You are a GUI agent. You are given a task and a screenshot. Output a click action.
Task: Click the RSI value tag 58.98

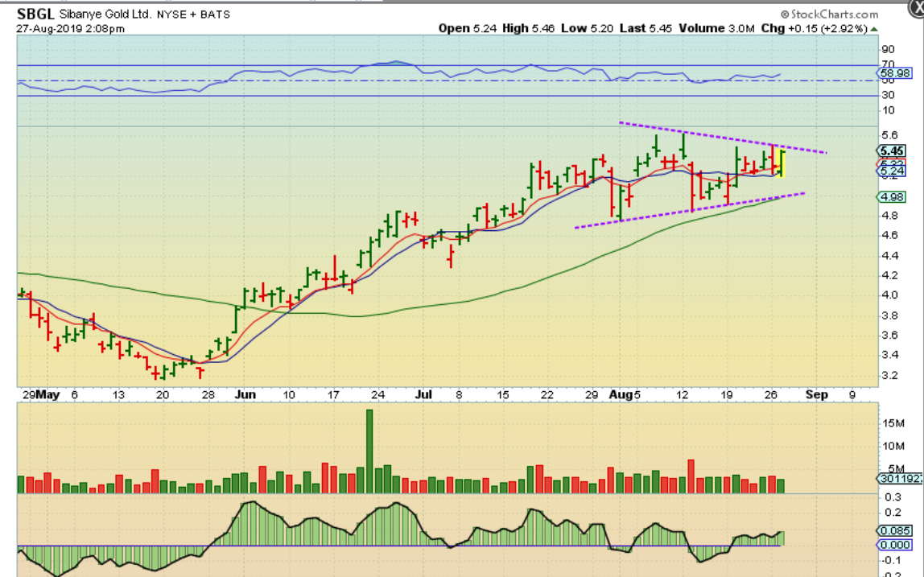coord(894,74)
